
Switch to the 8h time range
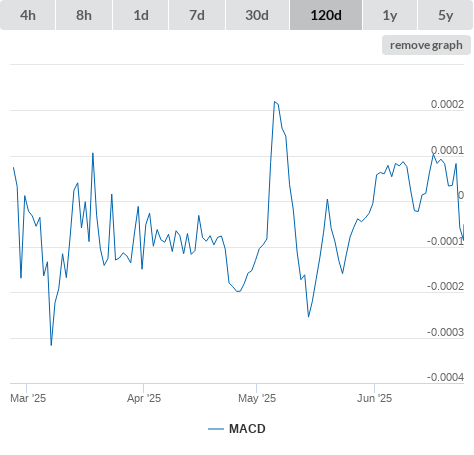click(x=84, y=15)
